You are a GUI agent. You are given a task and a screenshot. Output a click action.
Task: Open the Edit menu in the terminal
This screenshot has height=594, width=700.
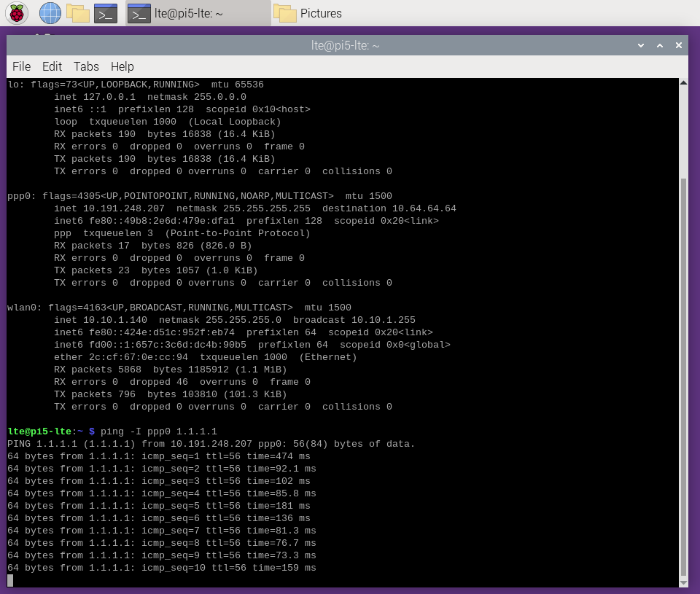point(52,66)
